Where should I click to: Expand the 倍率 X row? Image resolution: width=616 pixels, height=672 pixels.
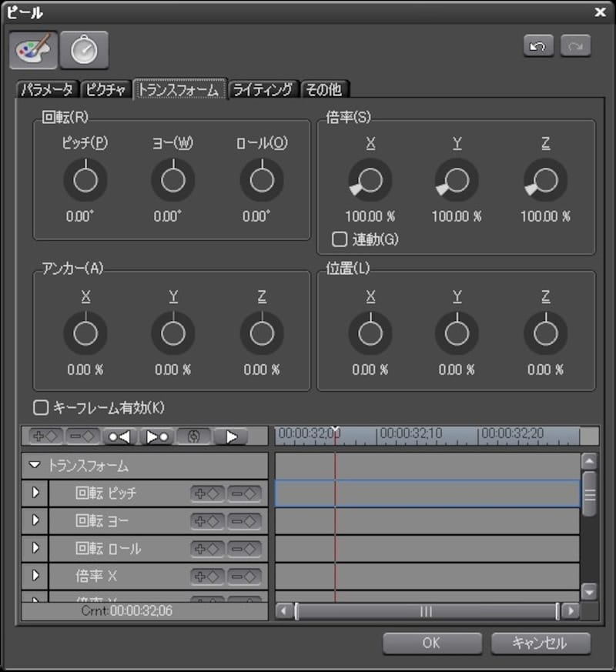tap(35, 576)
